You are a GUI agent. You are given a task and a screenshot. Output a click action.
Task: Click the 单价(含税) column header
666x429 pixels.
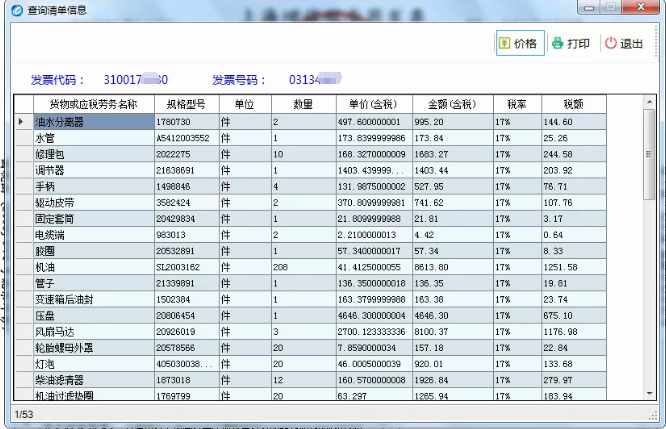point(374,104)
